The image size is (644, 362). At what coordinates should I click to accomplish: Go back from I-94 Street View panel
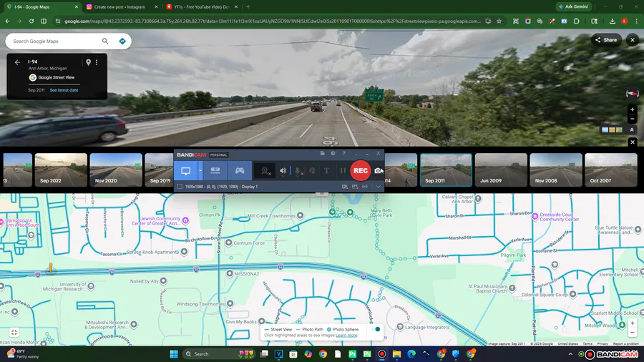(x=17, y=62)
